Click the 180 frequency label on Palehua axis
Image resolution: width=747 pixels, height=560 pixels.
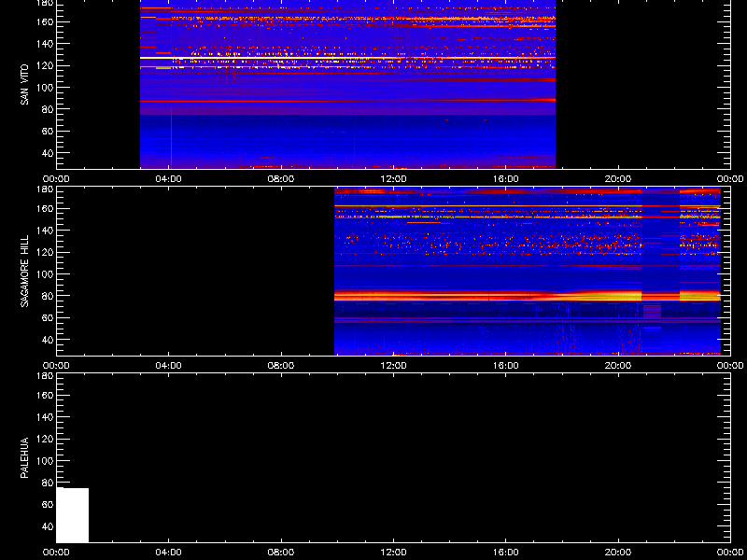pos(44,376)
